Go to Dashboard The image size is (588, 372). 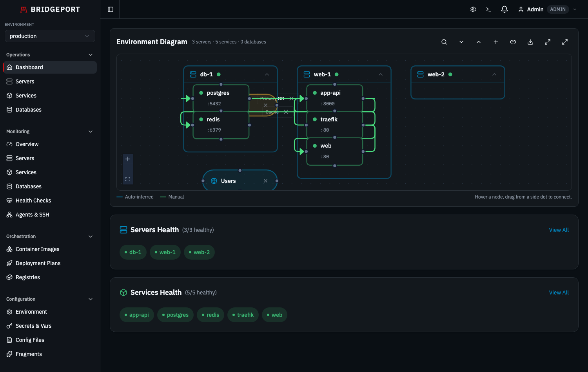tap(50, 67)
